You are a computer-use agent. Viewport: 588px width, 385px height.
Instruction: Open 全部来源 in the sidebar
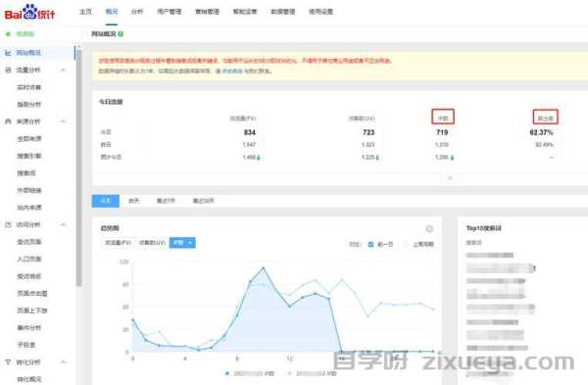tap(29, 139)
